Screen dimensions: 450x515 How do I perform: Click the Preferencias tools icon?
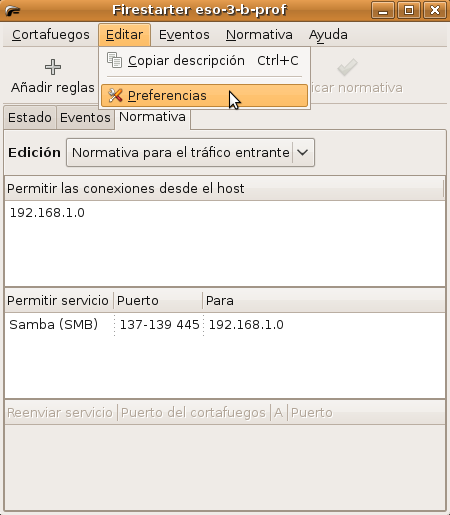(115, 95)
